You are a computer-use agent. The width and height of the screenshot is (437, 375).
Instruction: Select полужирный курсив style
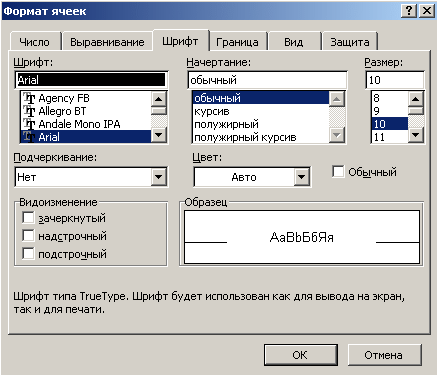tap(261, 137)
